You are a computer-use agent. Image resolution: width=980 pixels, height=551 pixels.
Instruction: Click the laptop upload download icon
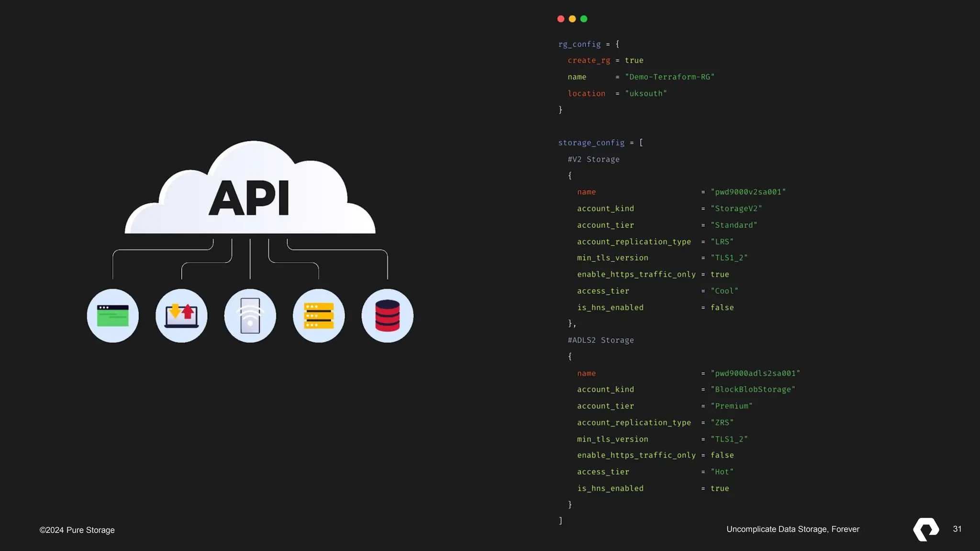181,316
